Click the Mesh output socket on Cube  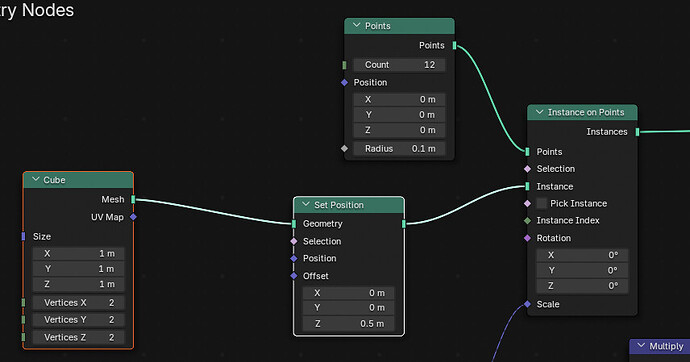[133, 200]
